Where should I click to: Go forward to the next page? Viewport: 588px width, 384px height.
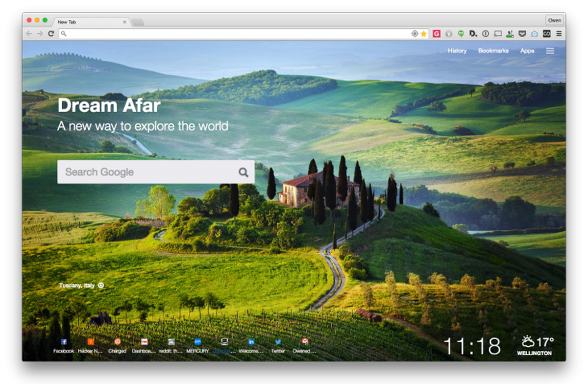pos(40,34)
